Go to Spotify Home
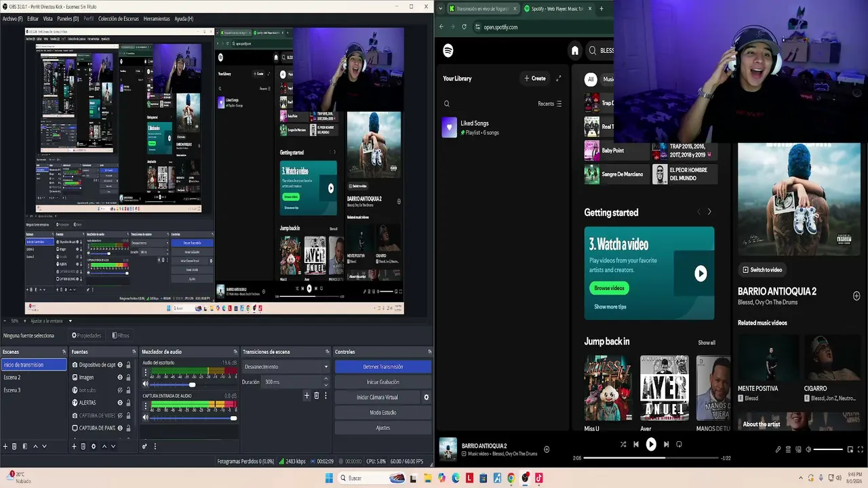868x488 pixels. [575, 50]
